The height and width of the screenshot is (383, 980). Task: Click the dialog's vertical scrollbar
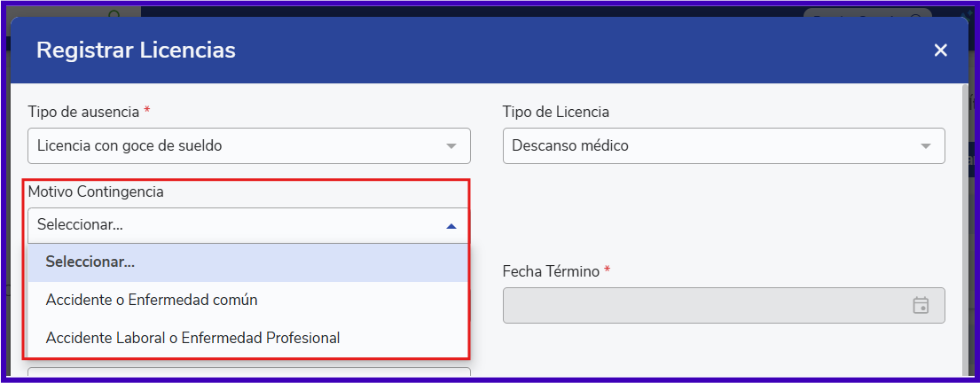965,222
